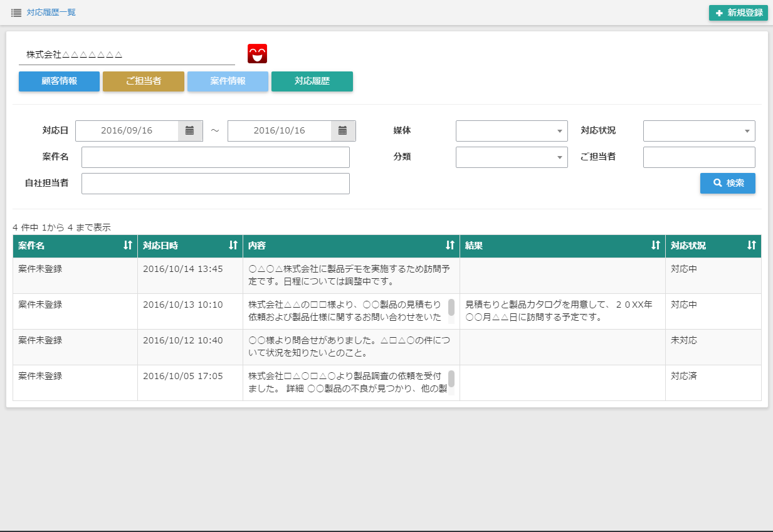
Task: Open the end date calendar picker
Action: (343, 131)
